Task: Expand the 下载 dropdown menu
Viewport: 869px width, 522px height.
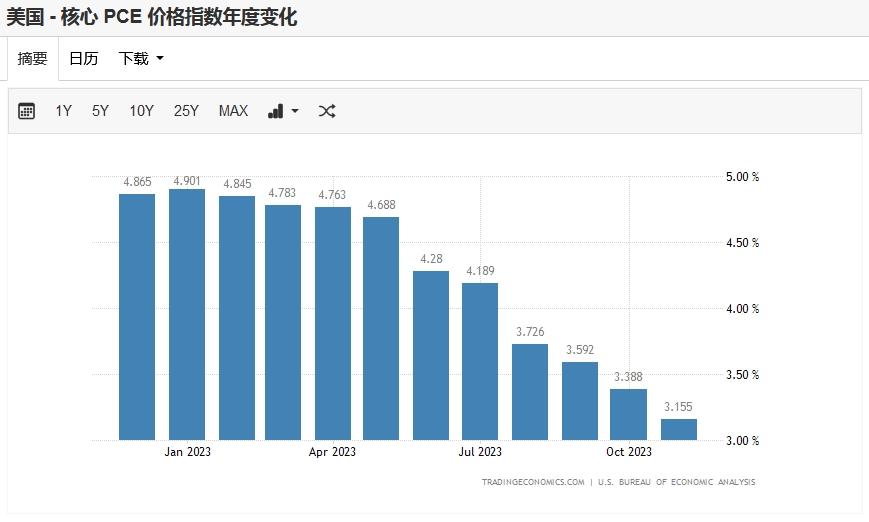Action: coord(141,58)
